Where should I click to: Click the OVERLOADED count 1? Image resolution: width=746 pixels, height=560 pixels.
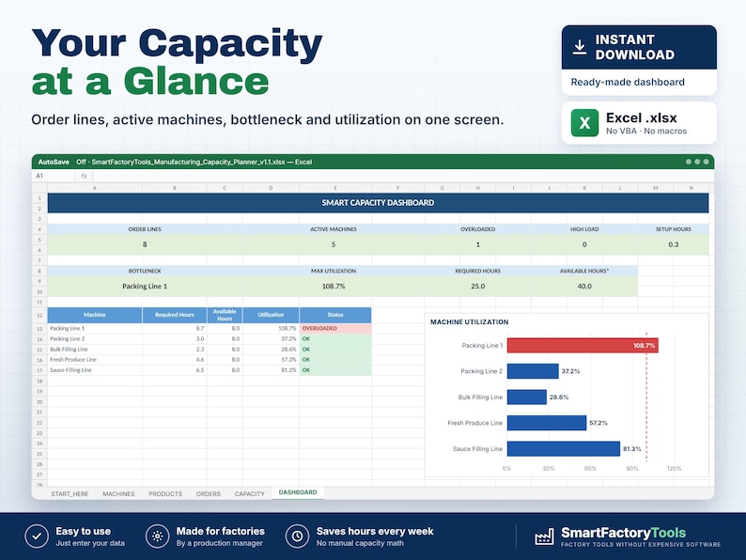[477, 244]
